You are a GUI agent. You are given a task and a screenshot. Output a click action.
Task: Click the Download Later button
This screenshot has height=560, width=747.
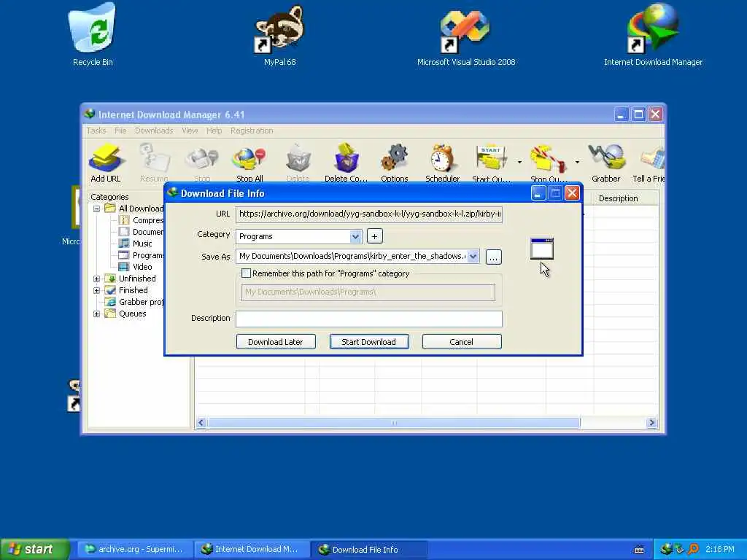pos(276,342)
